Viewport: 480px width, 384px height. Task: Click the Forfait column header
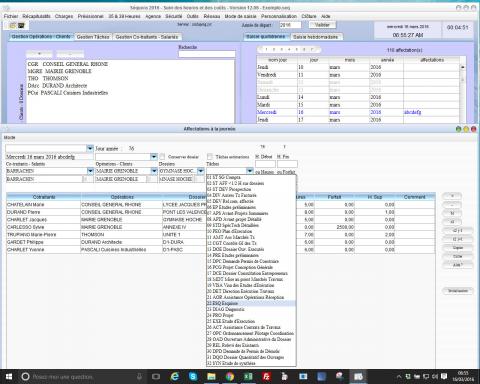[334, 197]
